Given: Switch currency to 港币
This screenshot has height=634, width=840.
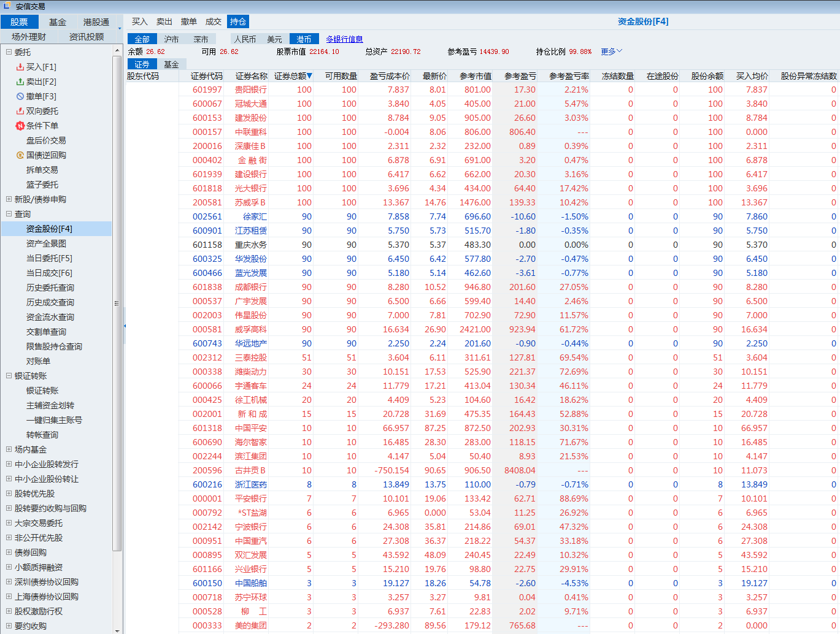Looking at the screenshot, I should [x=304, y=39].
